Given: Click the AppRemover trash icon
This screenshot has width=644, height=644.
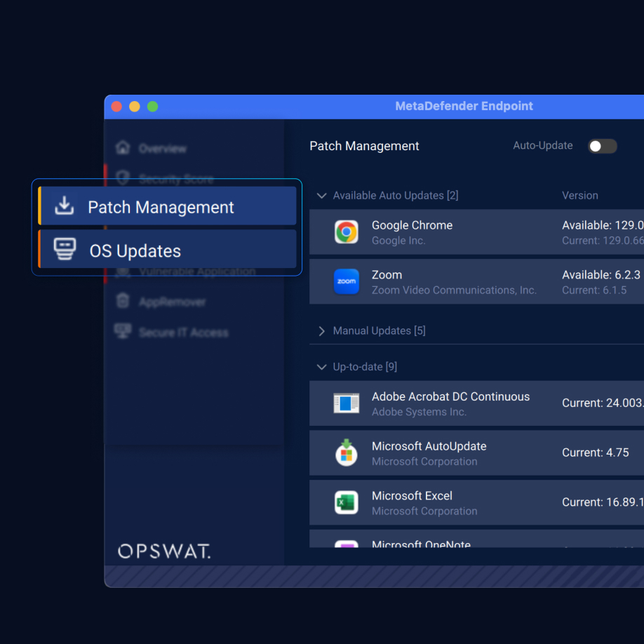Looking at the screenshot, I should tap(123, 301).
